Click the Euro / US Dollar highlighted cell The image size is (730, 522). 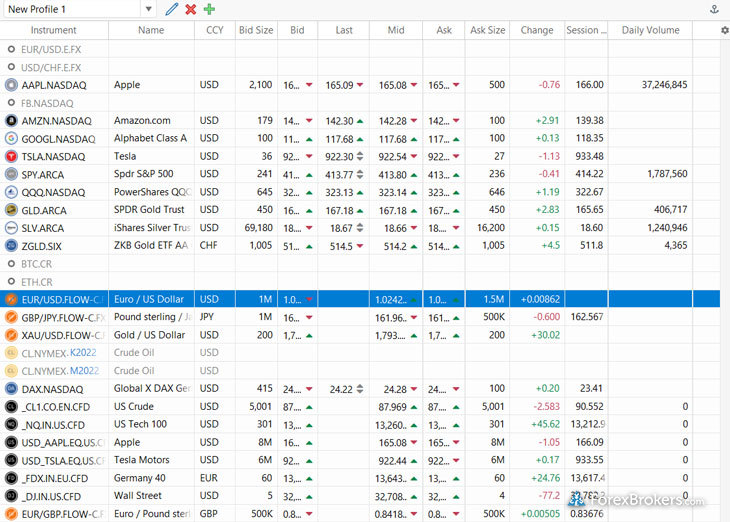149,299
